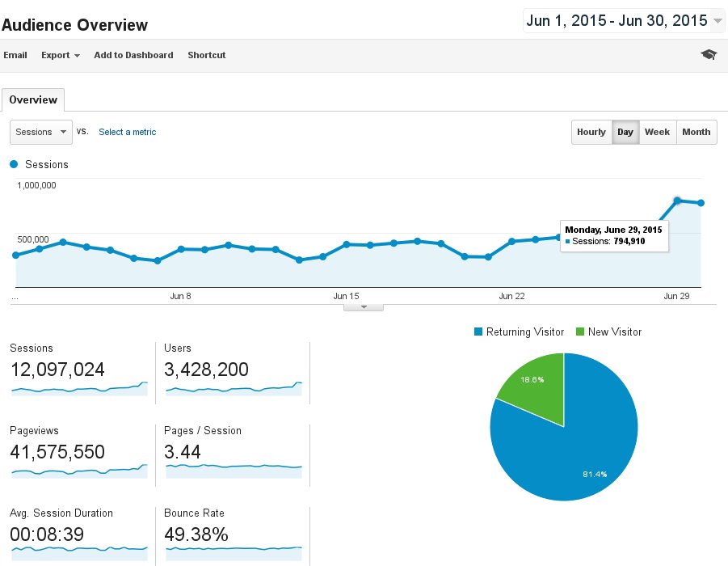Image resolution: width=728 pixels, height=566 pixels.
Task: Click the blue Sessions legend dot
Action: pyautogui.click(x=14, y=164)
